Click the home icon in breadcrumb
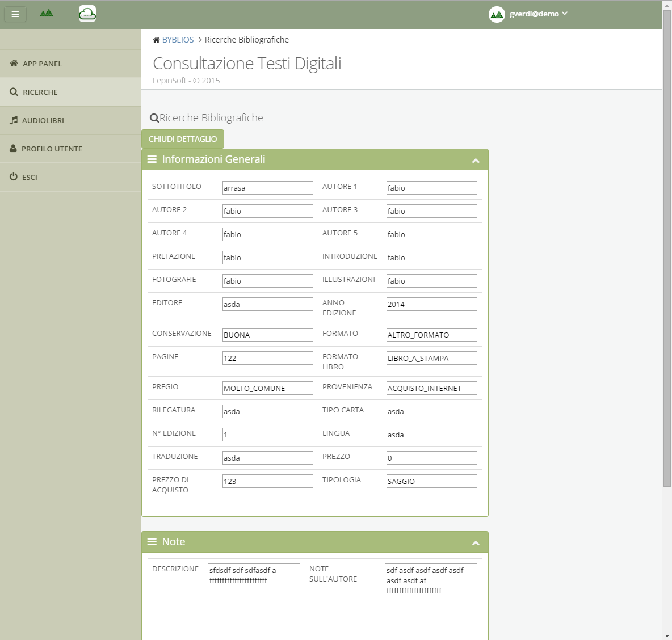 pos(156,40)
